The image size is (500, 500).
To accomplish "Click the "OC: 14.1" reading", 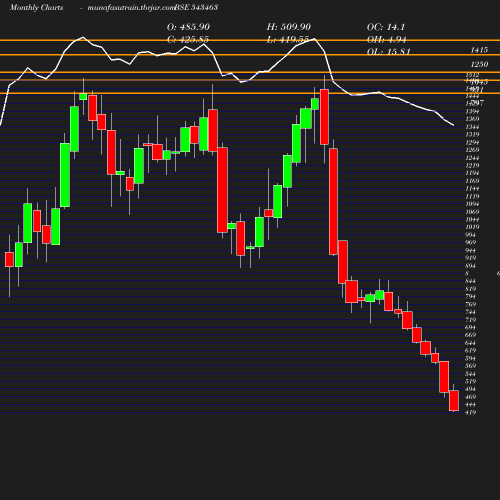I will 386,27.
